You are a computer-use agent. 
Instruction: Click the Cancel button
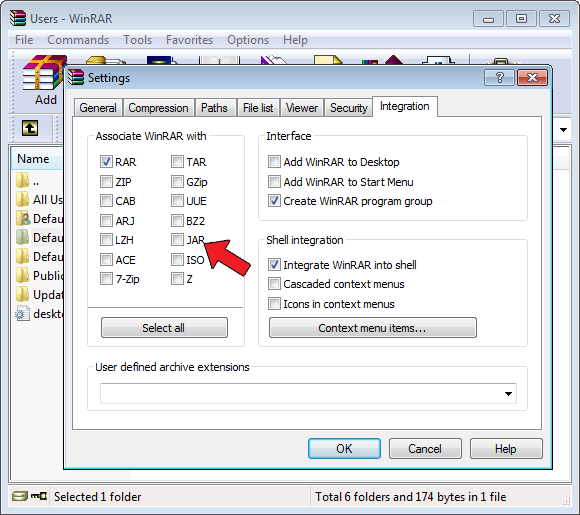point(425,448)
